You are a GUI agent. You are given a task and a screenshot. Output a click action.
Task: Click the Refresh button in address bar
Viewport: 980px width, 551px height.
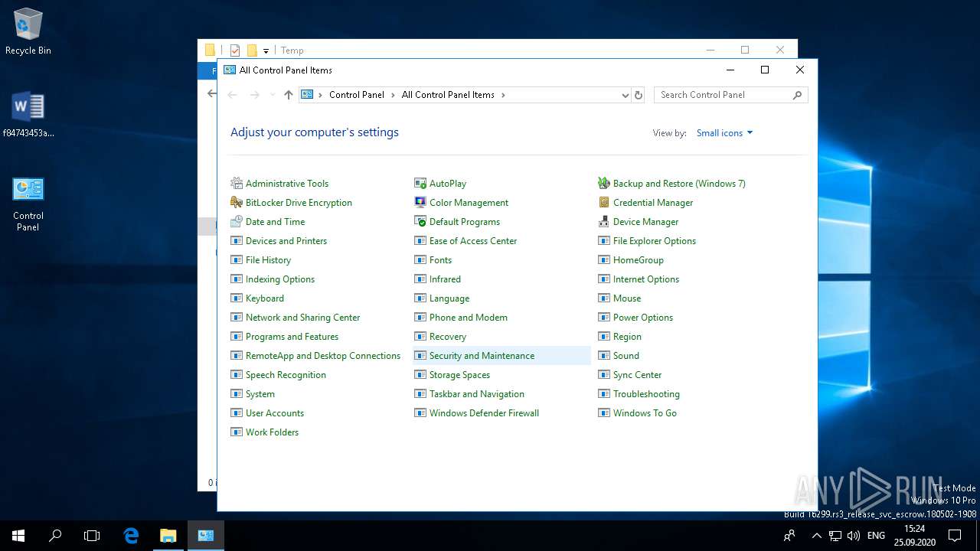[639, 95]
